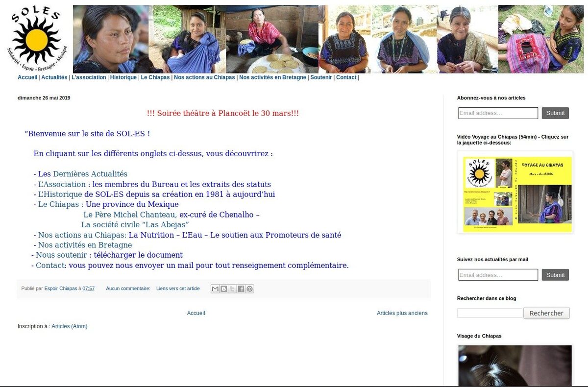Click the "Rechercher dans ce blog" heading
Viewport: 588px width, 387px height.
pyautogui.click(x=487, y=298)
